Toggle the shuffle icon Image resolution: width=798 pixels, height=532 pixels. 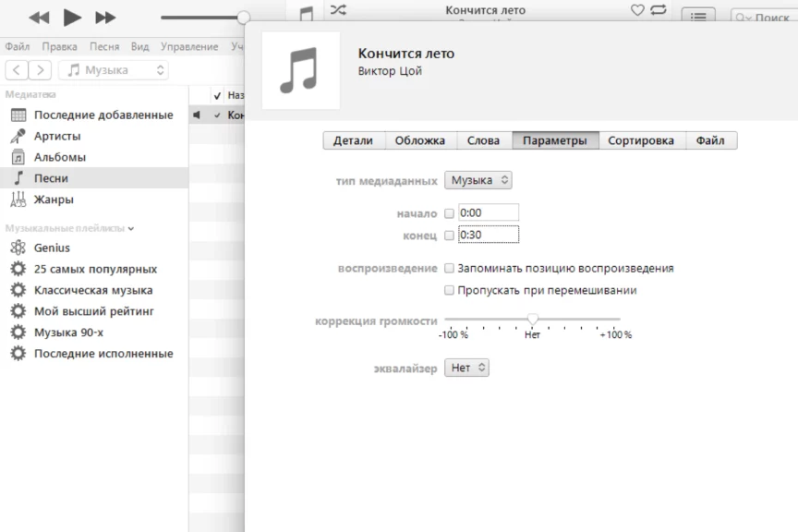pos(338,10)
